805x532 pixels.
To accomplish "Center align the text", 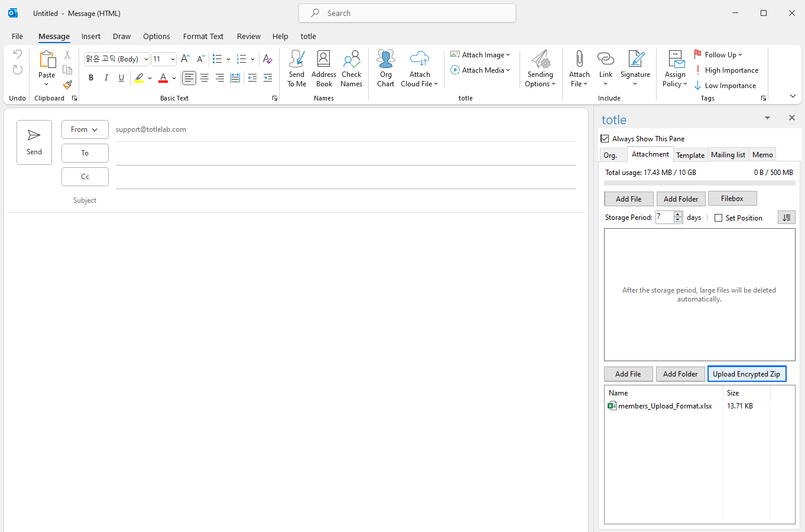I will point(205,78).
